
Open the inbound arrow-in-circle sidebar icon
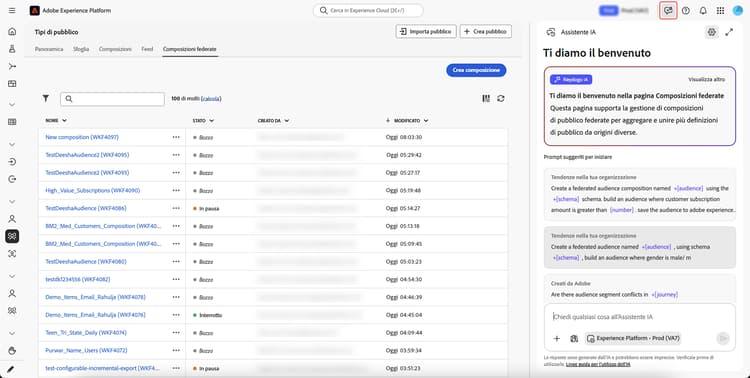12,162
